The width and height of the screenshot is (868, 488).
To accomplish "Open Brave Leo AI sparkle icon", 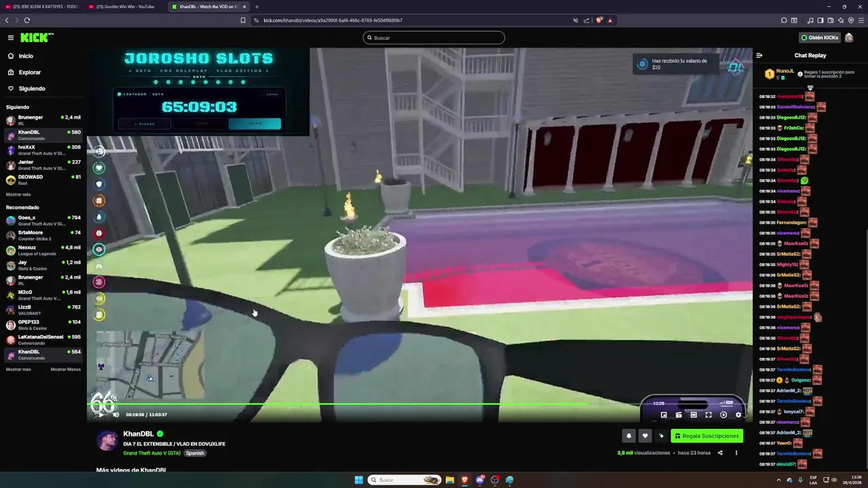I will click(x=841, y=20).
